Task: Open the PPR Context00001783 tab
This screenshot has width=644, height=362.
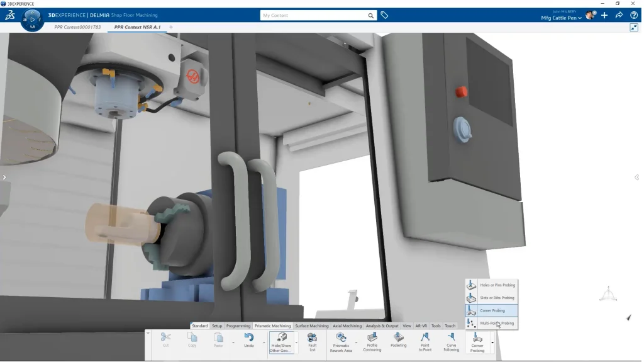Action: pyautogui.click(x=77, y=27)
